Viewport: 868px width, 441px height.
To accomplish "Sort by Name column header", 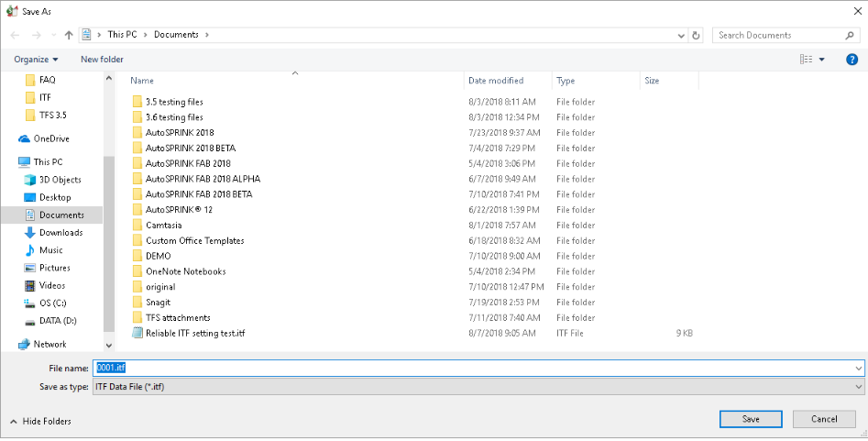I will [142, 81].
